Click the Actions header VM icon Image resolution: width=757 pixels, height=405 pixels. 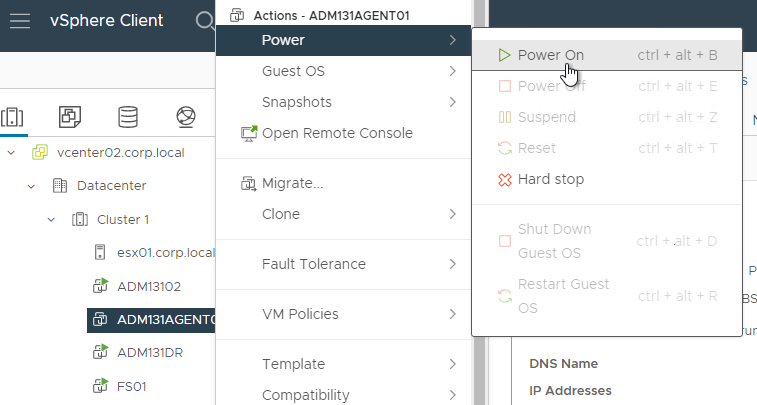pos(237,15)
